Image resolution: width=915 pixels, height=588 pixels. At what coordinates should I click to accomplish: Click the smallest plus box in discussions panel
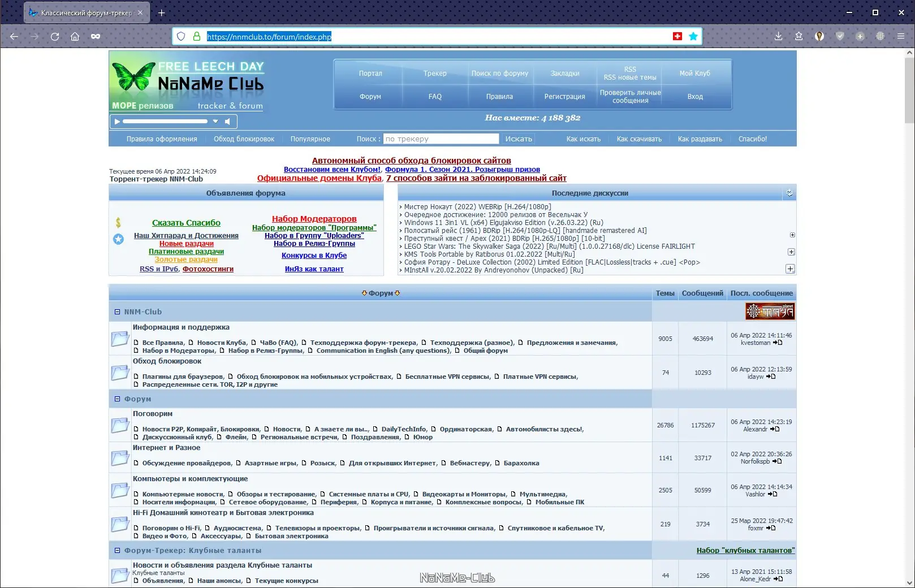(792, 235)
